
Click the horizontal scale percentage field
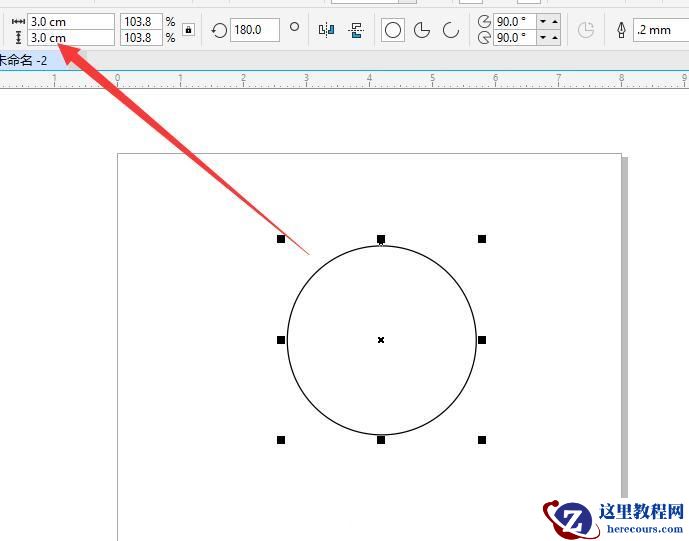tap(141, 21)
